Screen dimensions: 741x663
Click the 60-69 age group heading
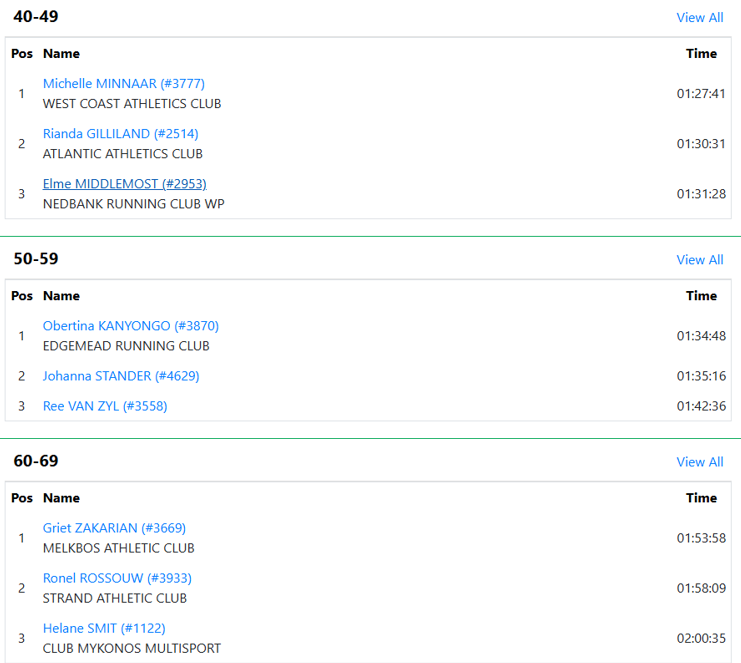click(x=36, y=461)
